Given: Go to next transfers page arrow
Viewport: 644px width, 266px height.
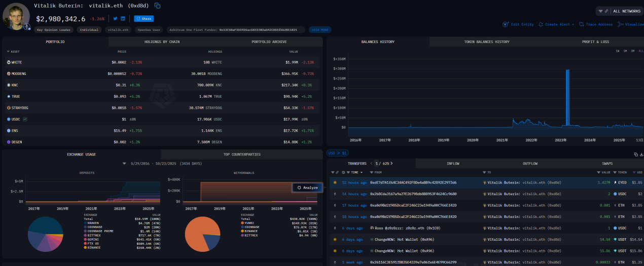Looking at the screenshot, I should click(x=392, y=164).
